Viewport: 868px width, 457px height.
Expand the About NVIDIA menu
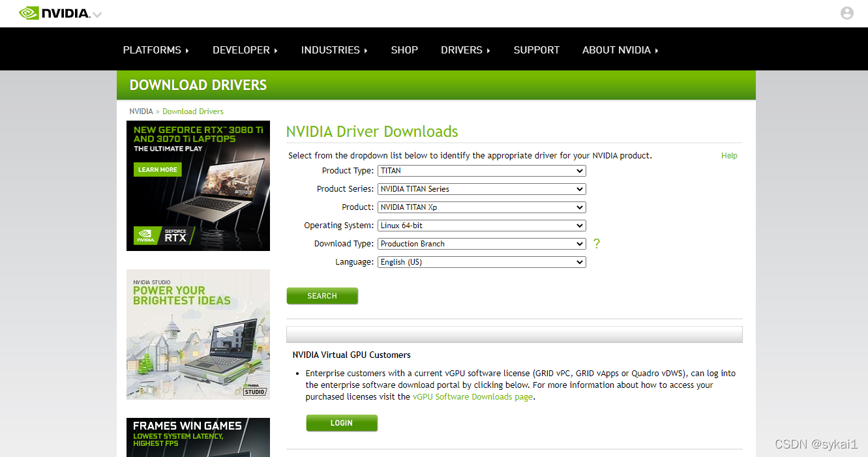(x=620, y=50)
